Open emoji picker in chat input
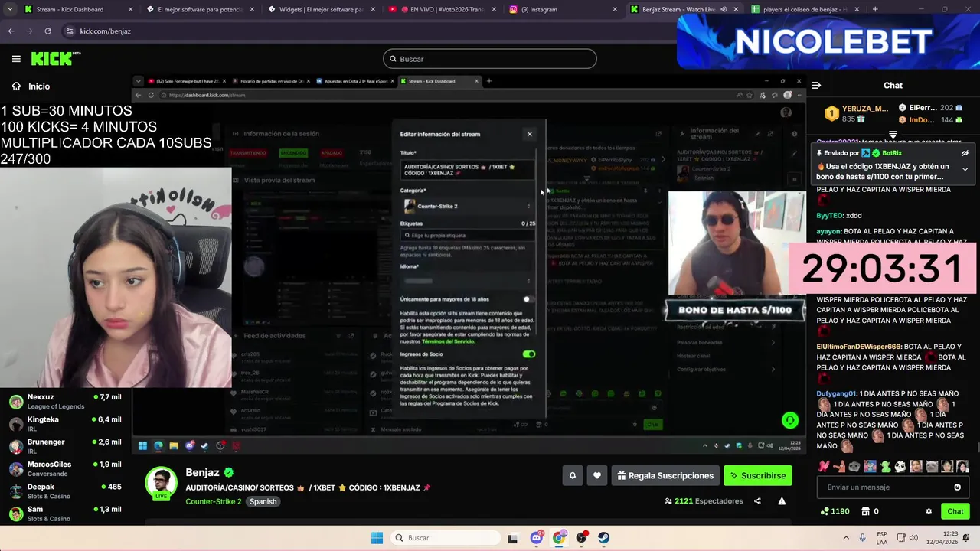The image size is (980, 551). point(957,487)
